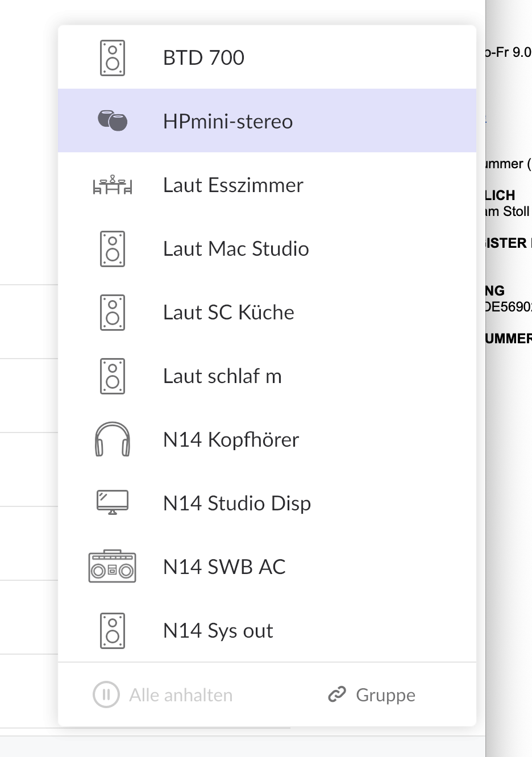Select BTD 700 as output zone
The height and width of the screenshot is (757, 532).
point(267,57)
